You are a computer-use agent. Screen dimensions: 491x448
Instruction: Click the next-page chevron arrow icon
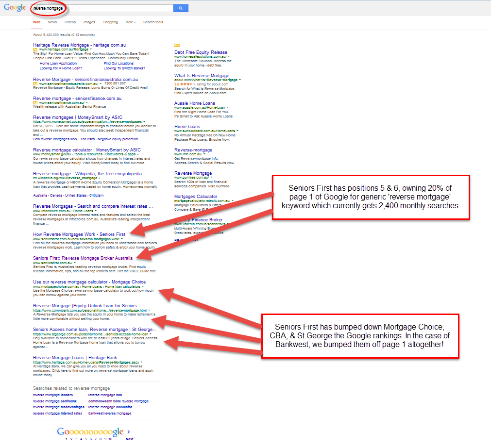(x=129, y=431)
